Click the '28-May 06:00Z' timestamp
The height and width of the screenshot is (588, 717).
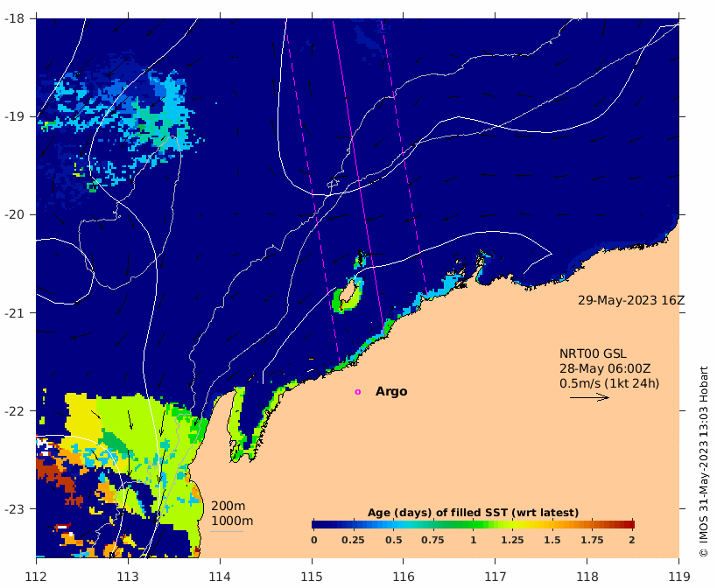point(605,368)
